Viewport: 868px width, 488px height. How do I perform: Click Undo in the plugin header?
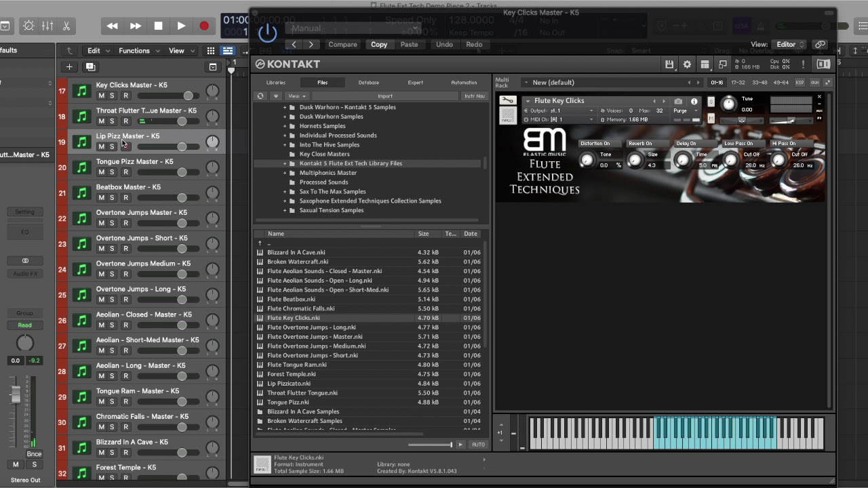[444, 45]
